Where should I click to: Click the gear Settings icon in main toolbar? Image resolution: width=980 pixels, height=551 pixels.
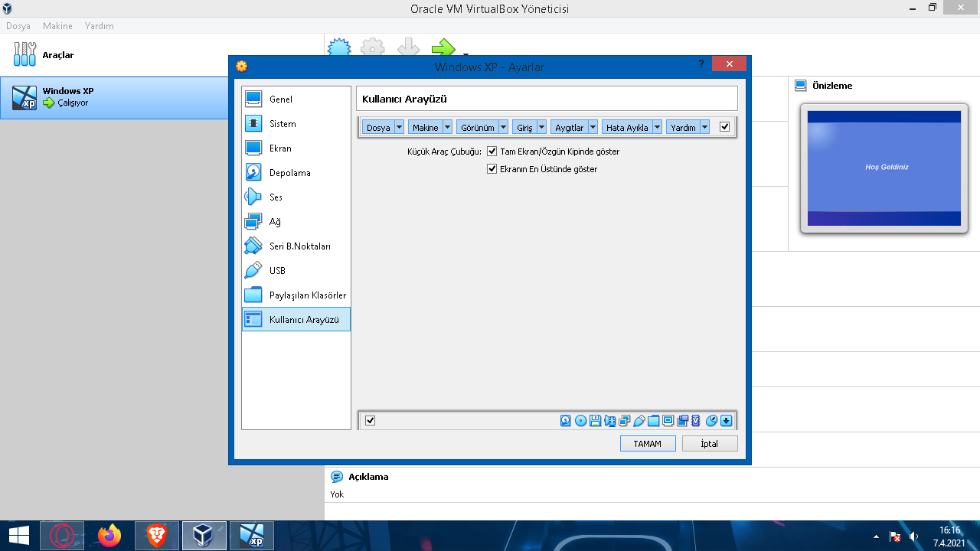pyautogui.click(x=373, y=47)
